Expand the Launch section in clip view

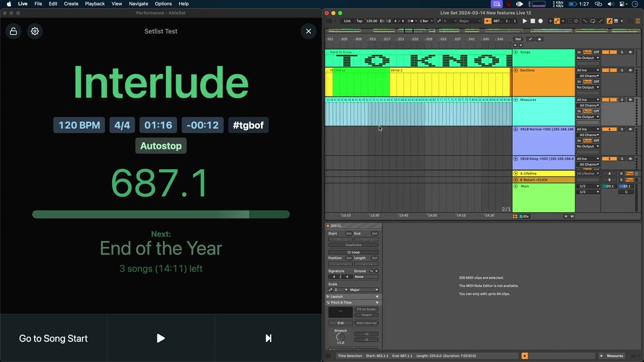pyautogui.click(x=329, y=297)
